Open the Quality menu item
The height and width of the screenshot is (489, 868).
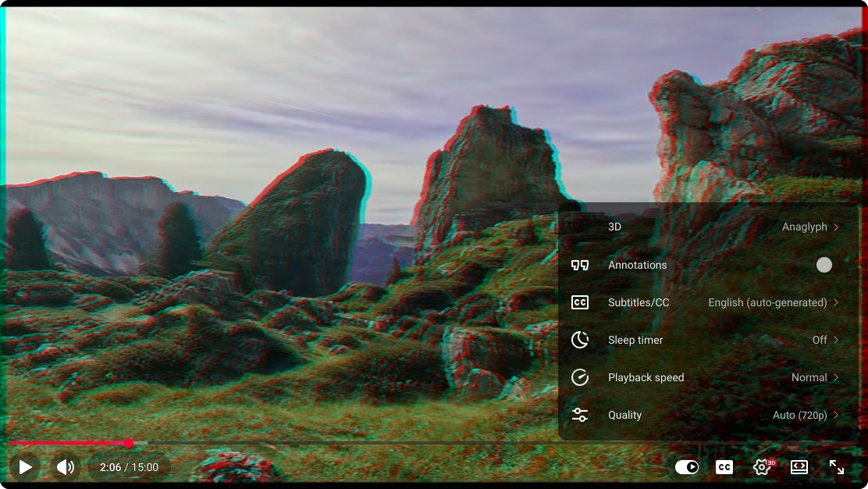click(707, 416)
